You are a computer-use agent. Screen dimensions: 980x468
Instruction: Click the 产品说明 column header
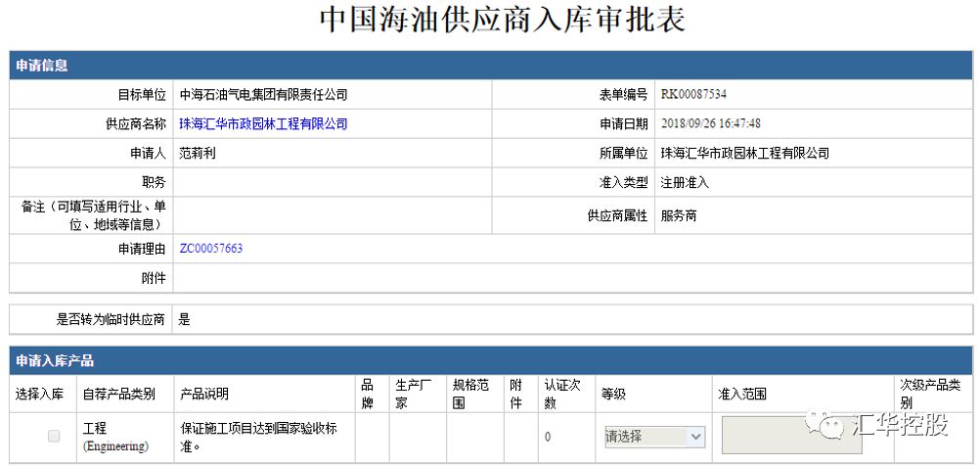(204, 395)
